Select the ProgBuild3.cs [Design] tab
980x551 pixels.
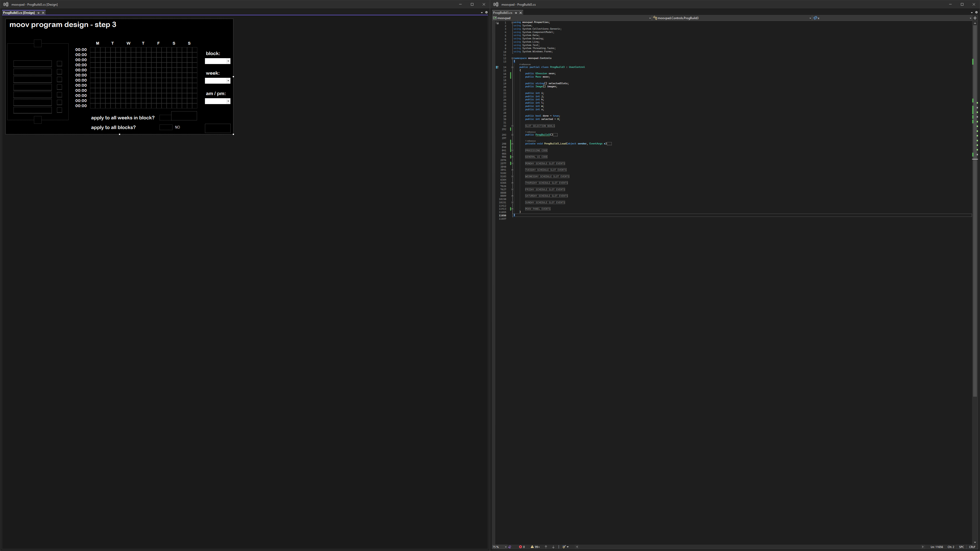coord(19,12)
